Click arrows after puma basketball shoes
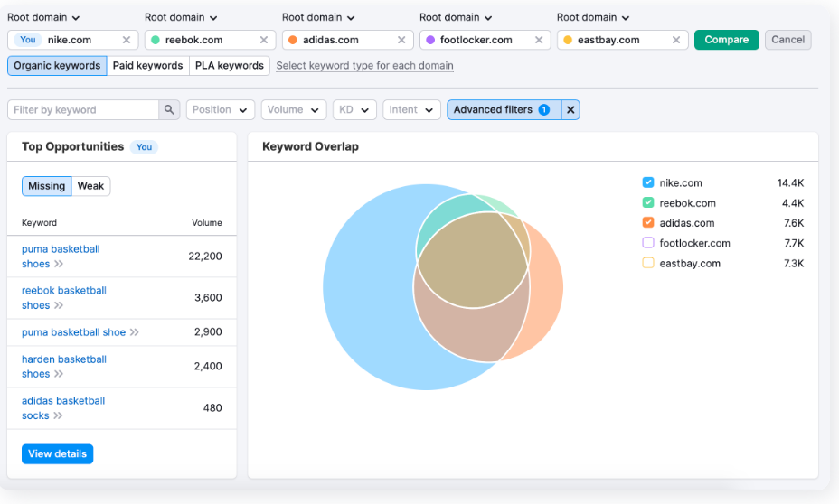This screenshot has height=504, width=839. click(59, 264)
